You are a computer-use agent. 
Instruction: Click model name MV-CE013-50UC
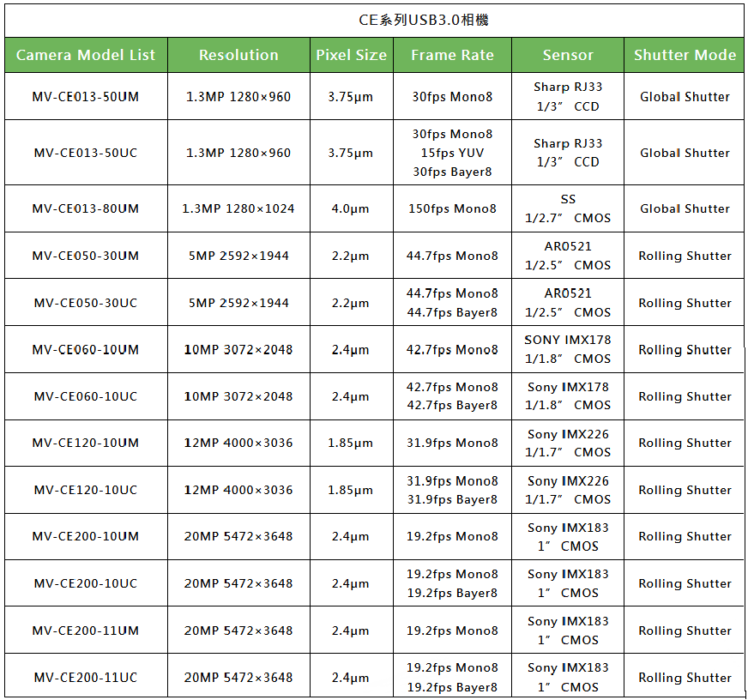pos(86,153)
